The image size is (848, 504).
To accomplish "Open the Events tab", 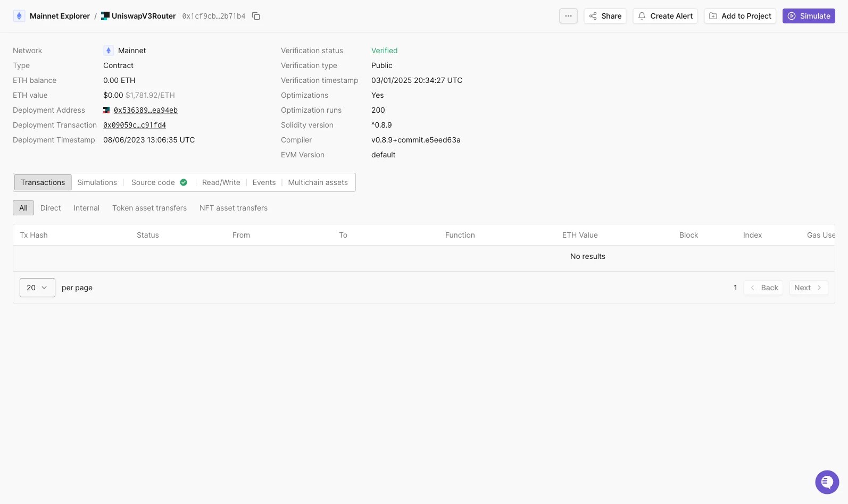I will pyautogui.click(x=264, y=182).
